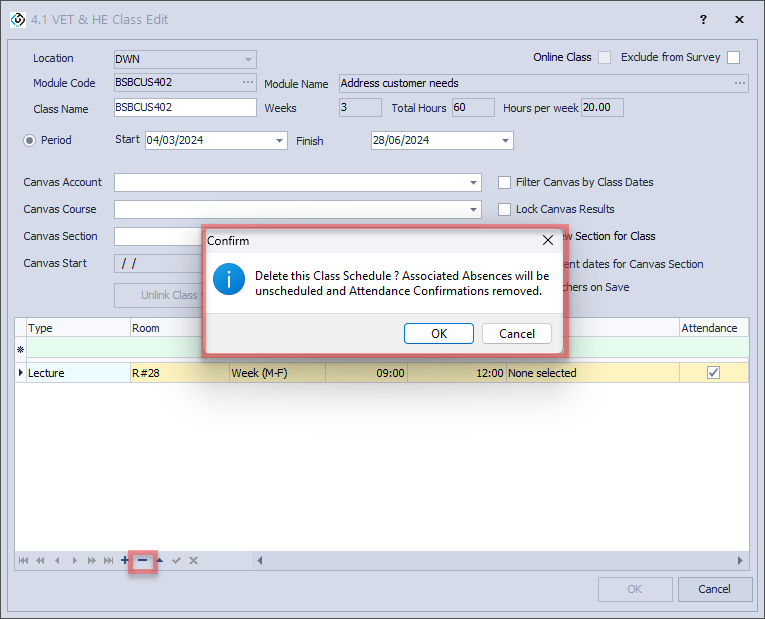This screenshot has width=765, height=619.
Task: Click the cancel edit X icon in navigator
Action: point(193,561)
